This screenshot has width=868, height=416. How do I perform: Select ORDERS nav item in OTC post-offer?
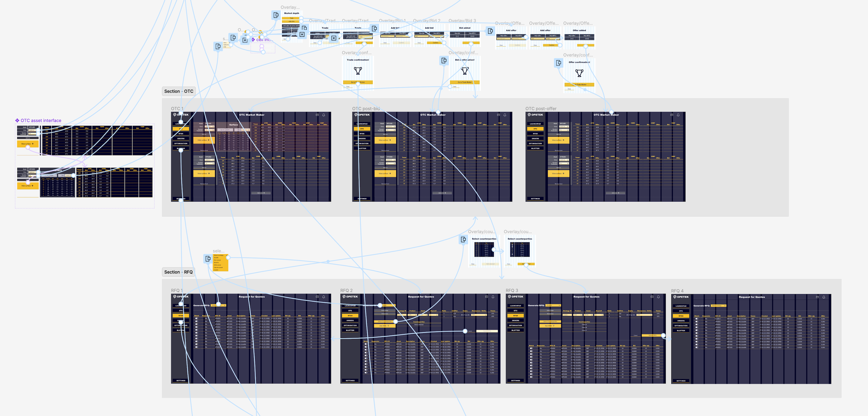(535, 138)
